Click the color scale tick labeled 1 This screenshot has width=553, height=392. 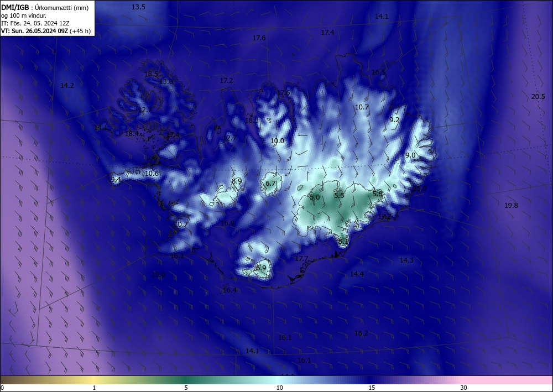[94, 388]
